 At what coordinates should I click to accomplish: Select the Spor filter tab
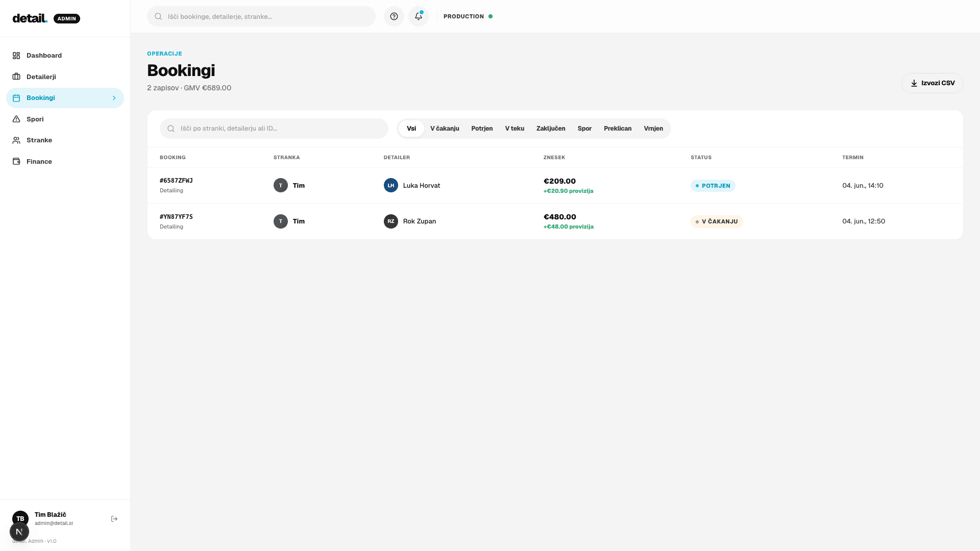point(584,129)
